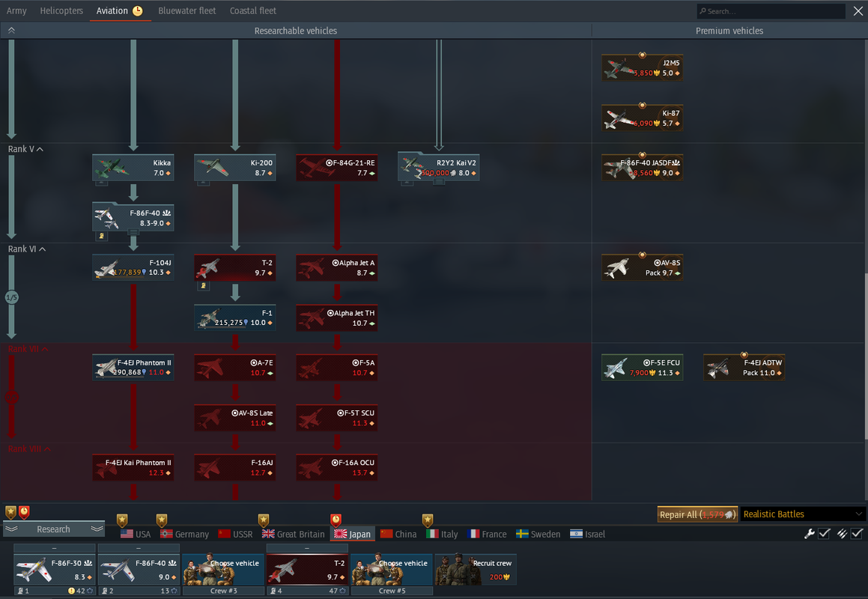
Task: Select the premium J2M5 aircraft
Action: click(642, 67)
